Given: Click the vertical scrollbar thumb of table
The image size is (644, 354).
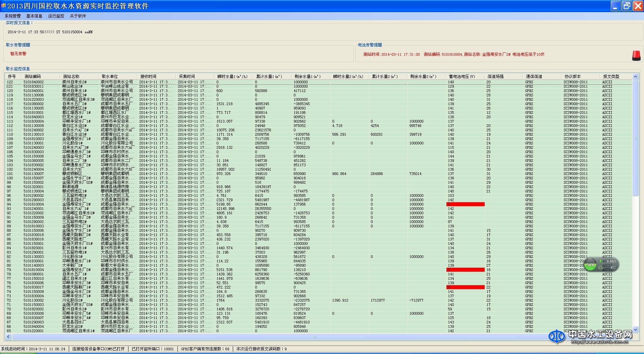Looking at the screenshot, I should pyautogui.click(x=635, y=138).
